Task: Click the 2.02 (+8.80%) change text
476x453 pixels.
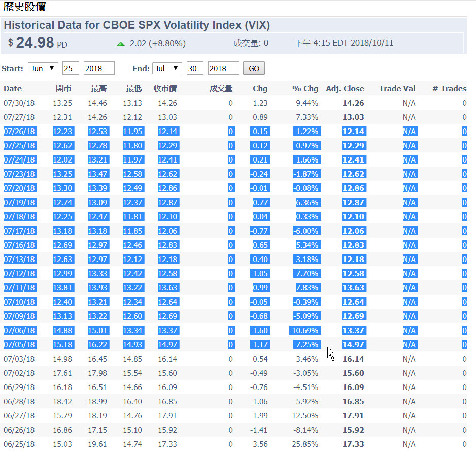Action: [x=157, y=44]
